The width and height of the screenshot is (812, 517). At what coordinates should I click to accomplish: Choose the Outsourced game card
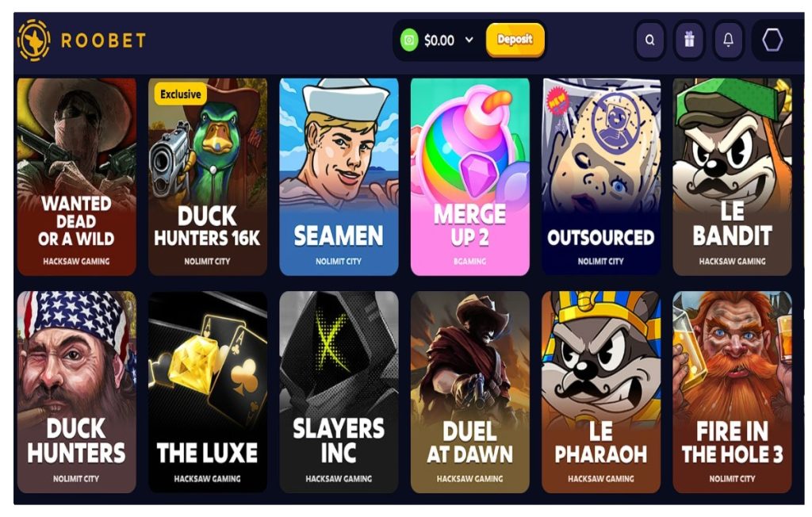pyautogui.click(x=601, y=177)
